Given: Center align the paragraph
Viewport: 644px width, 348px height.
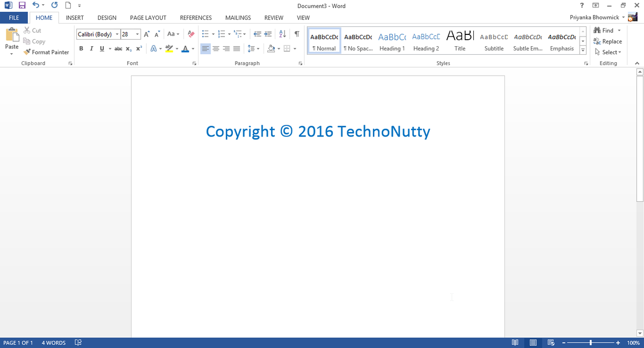Looking at the screenshot, I should tap(216, 48).
